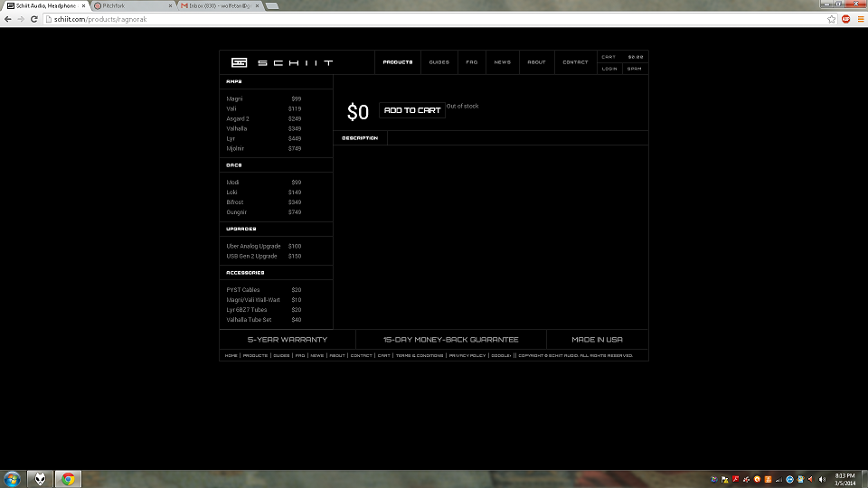868x488 pixels.
Task: Click the Spam link in header
Action: 635,69
